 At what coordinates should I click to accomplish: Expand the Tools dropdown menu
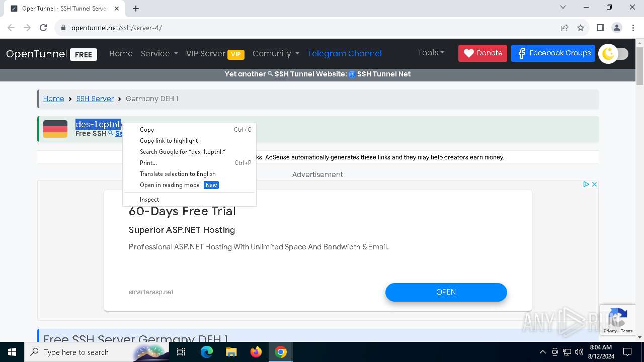[431, 52]
